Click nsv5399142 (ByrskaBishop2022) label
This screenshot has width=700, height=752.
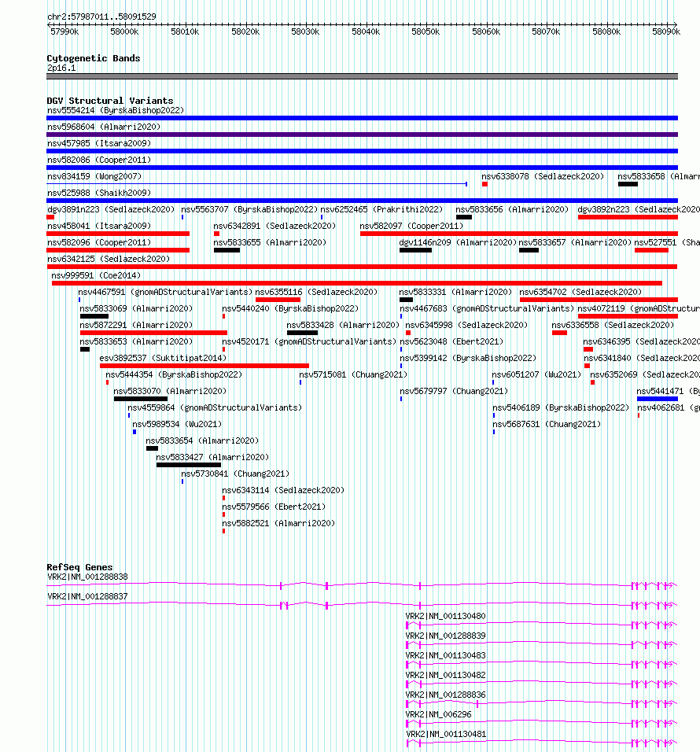469,358
